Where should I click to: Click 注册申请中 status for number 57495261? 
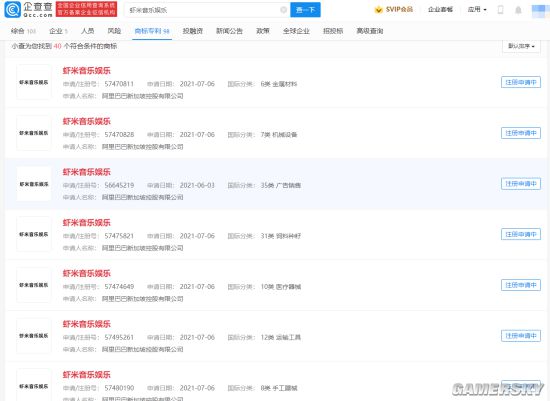[x=521, y=336]
